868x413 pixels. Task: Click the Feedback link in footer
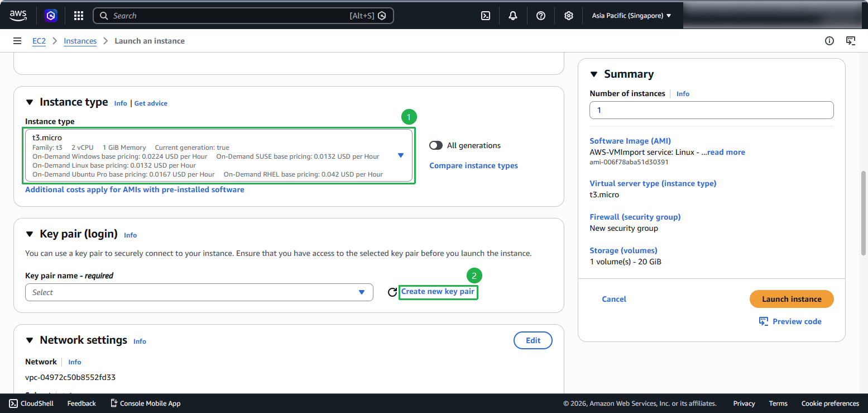point(81,403)
